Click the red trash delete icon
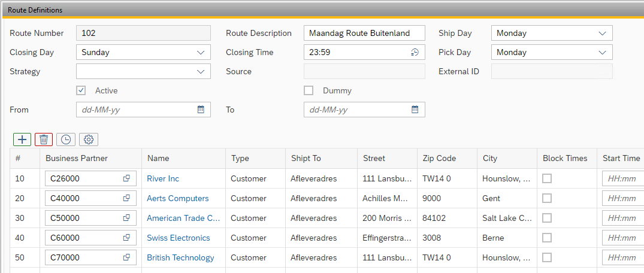644x273 pixels. 44,139
